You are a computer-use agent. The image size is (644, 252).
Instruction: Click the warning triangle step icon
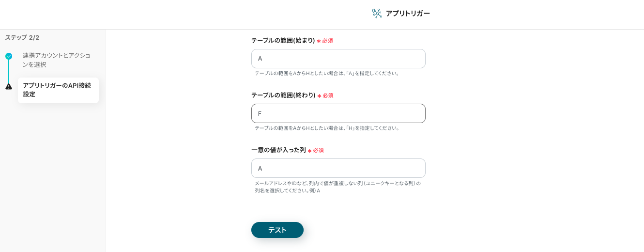tap(9, 86)
